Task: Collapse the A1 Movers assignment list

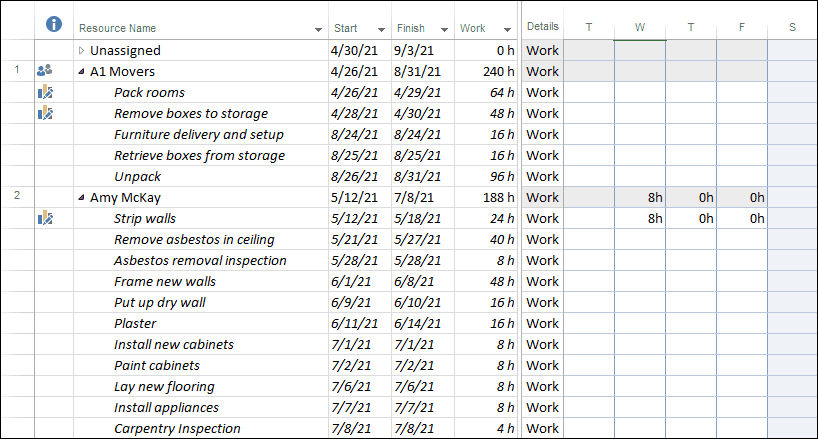Action: click(81, 72)
